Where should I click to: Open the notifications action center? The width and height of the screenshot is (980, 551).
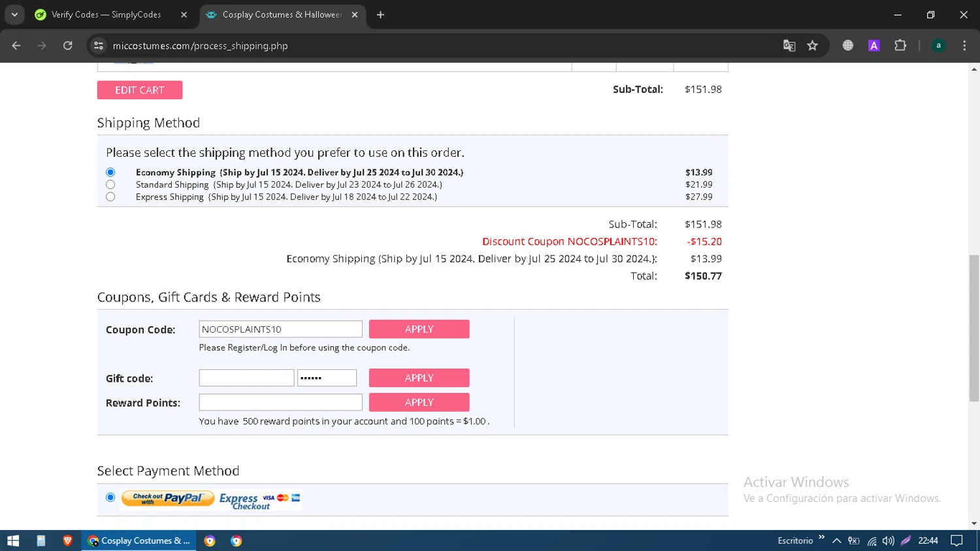(x=956, y=541)
